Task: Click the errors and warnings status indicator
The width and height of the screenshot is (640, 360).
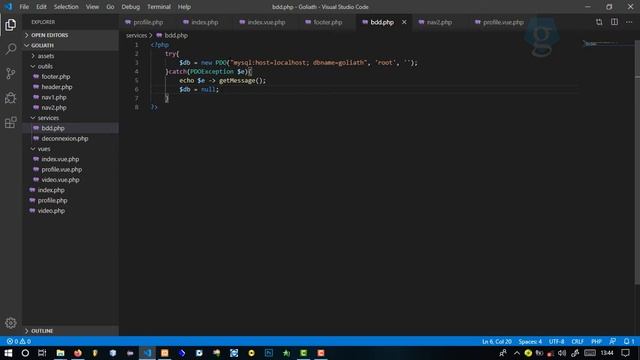Action: (18, 341)
